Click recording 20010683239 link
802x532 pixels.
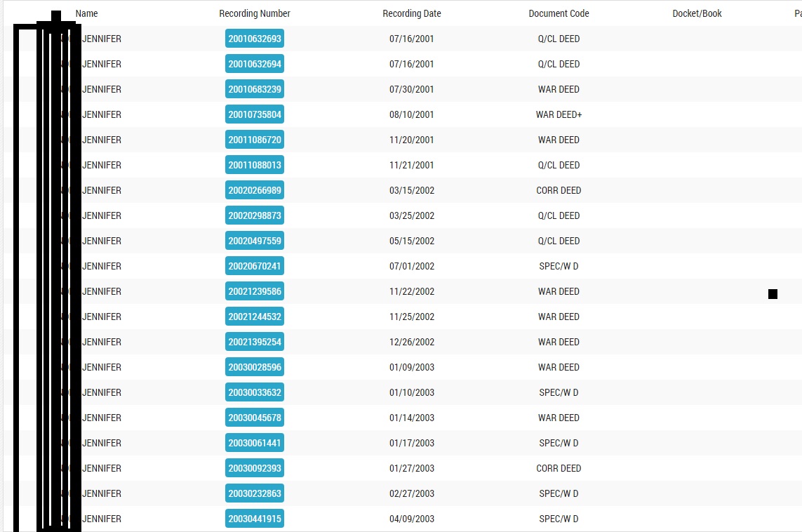(254, 90)
